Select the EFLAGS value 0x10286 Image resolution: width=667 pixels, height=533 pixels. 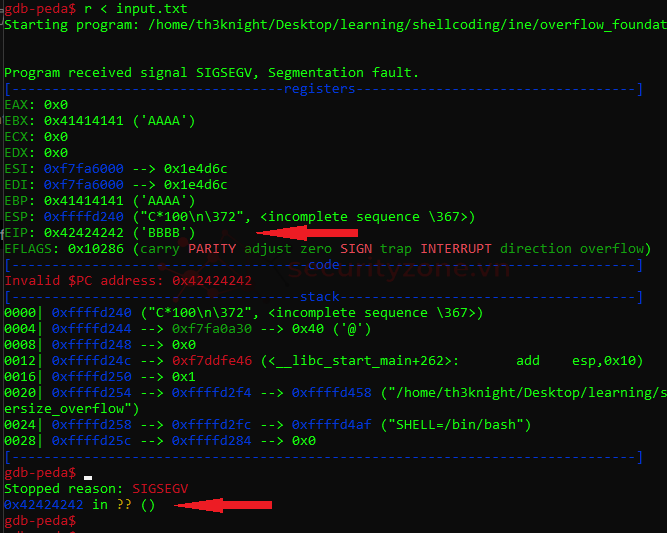click(x=96, y=249)
